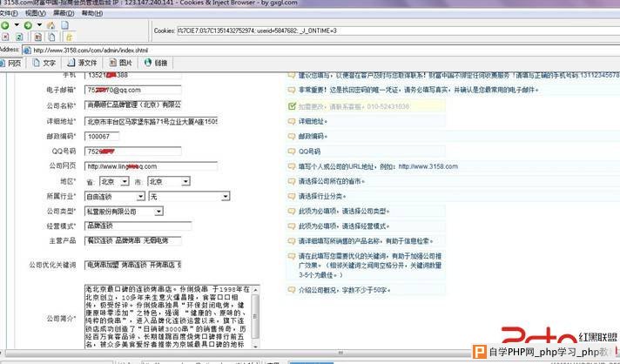Screen dimensions: 620x364
Task: Click the green Back arrow button
Action: pos(4,25)
